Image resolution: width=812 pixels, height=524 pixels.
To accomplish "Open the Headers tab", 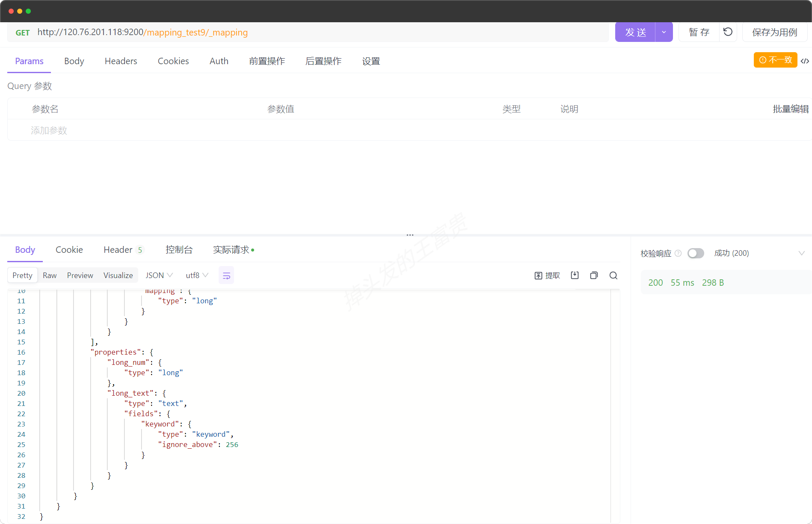I will coord(121,61).
